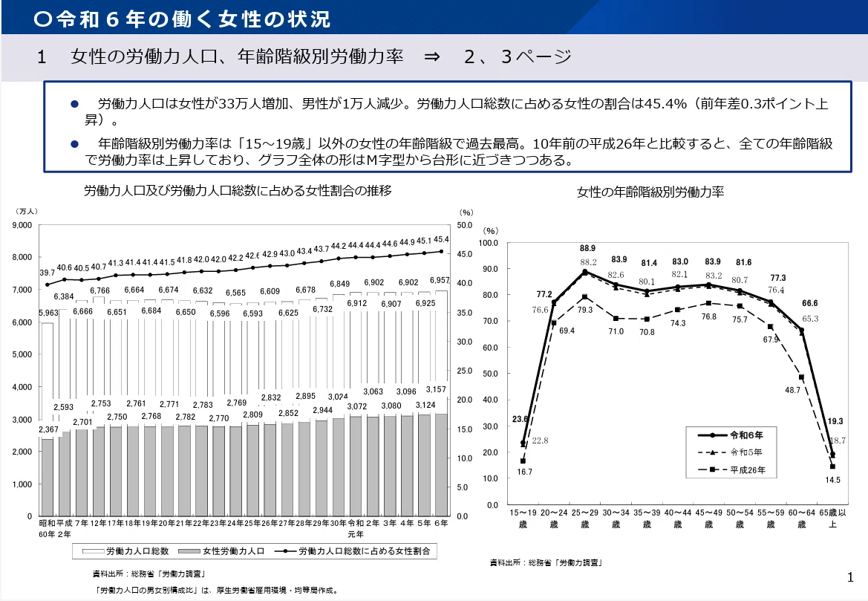The width and height of the screenshot is (868, 601).
Task: Click the '9,000' left axis tick
Action: (22, 225)
